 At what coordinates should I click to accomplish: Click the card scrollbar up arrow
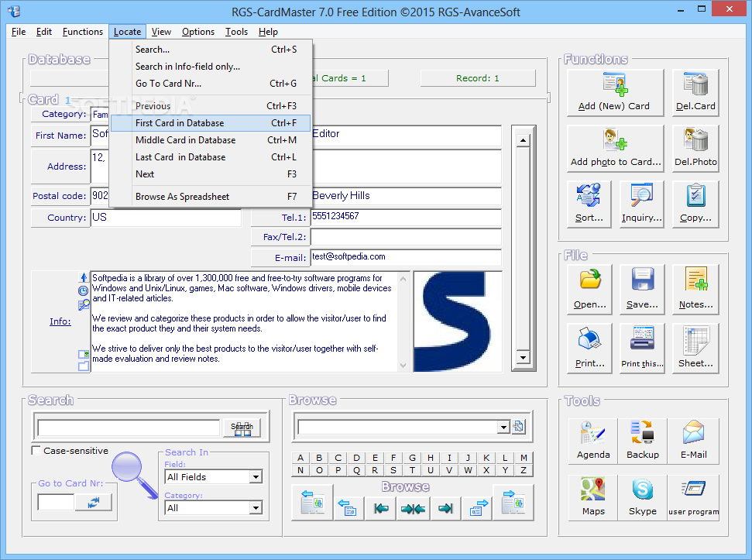[523, 140]
